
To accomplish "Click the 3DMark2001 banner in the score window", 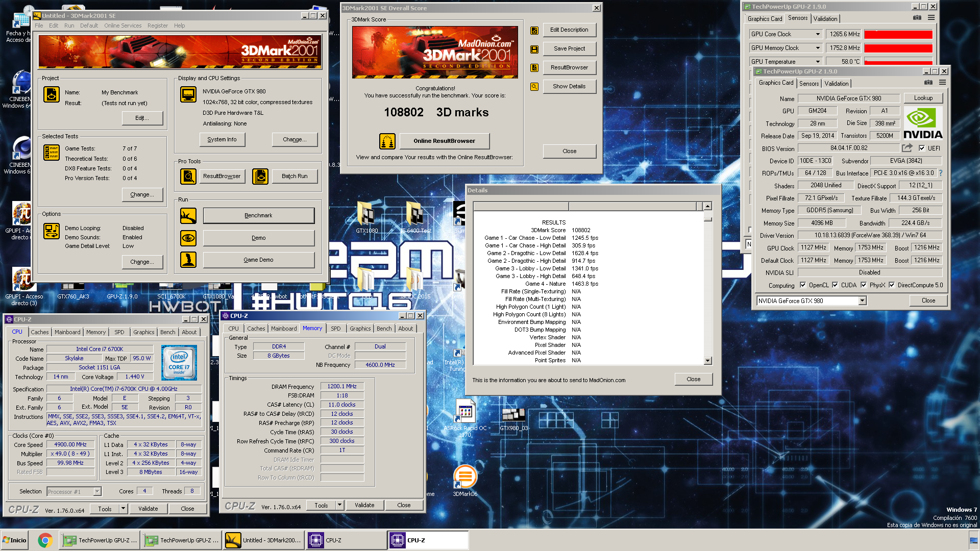I will coord(435,52).
